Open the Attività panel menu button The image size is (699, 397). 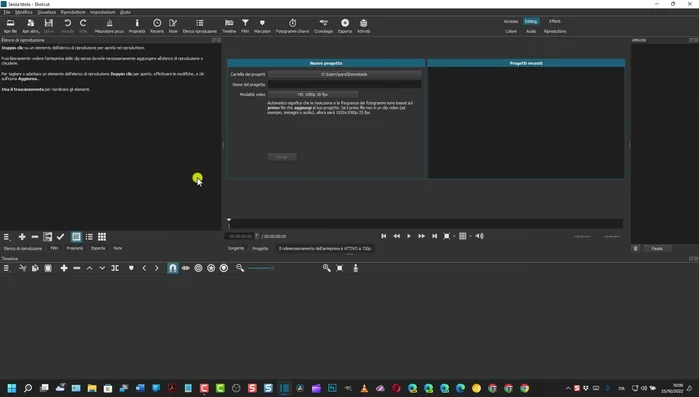pos(636,249)
